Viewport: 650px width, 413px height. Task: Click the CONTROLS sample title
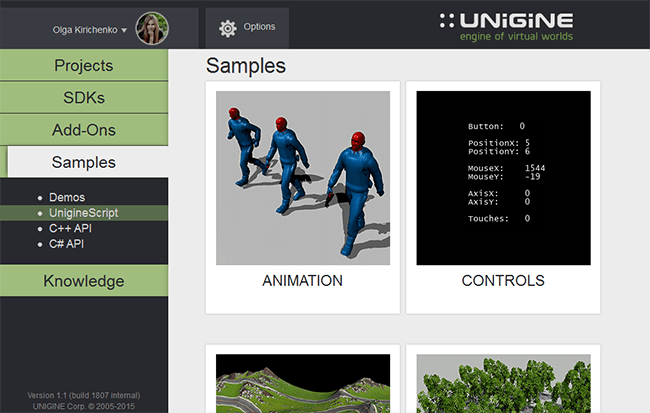click(x=503, y=281)
